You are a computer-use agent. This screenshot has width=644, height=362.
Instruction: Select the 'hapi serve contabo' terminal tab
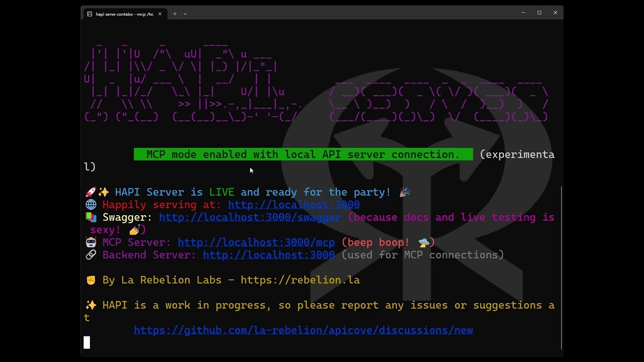[x=125, y=14]
